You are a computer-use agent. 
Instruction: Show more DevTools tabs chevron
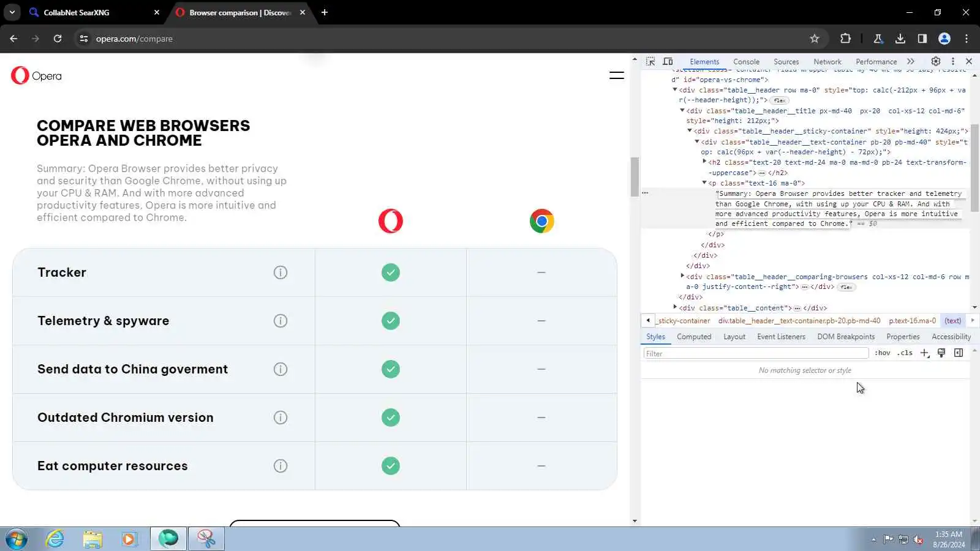point(911,61)
